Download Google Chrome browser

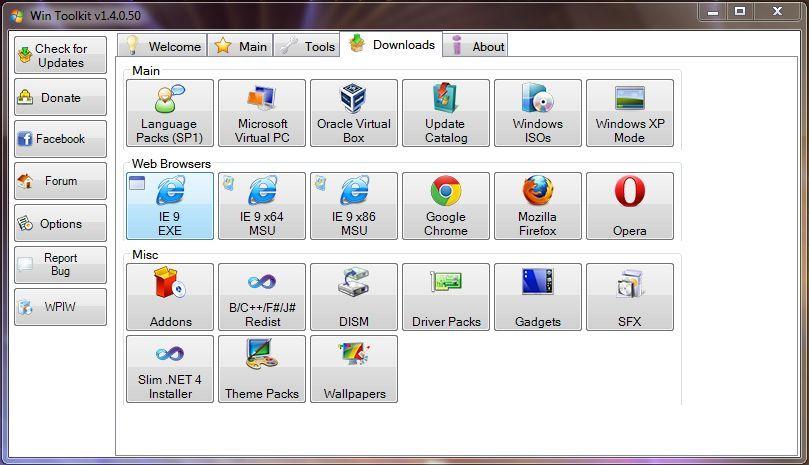446,206
